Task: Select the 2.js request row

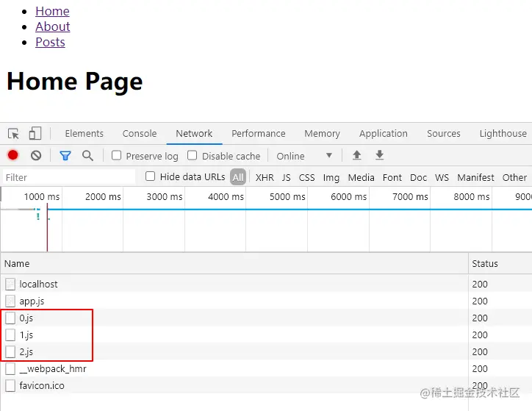Action: click(x=266, y=351)
